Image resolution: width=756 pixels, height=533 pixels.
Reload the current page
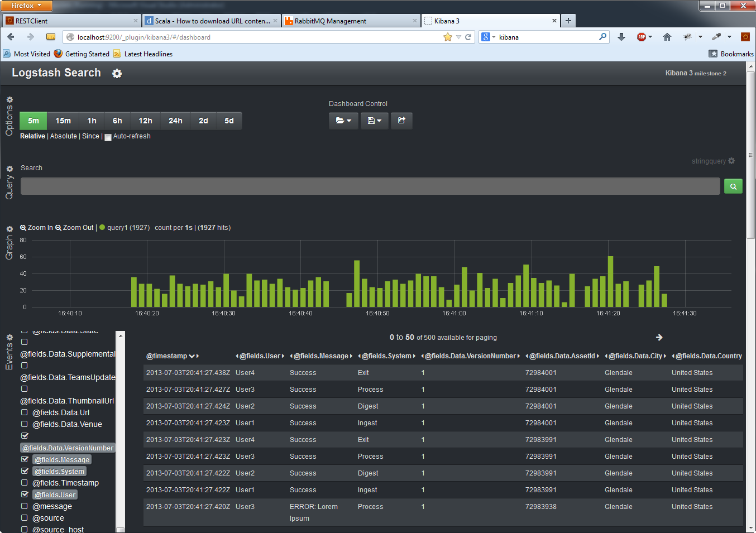tap(468, 37)
